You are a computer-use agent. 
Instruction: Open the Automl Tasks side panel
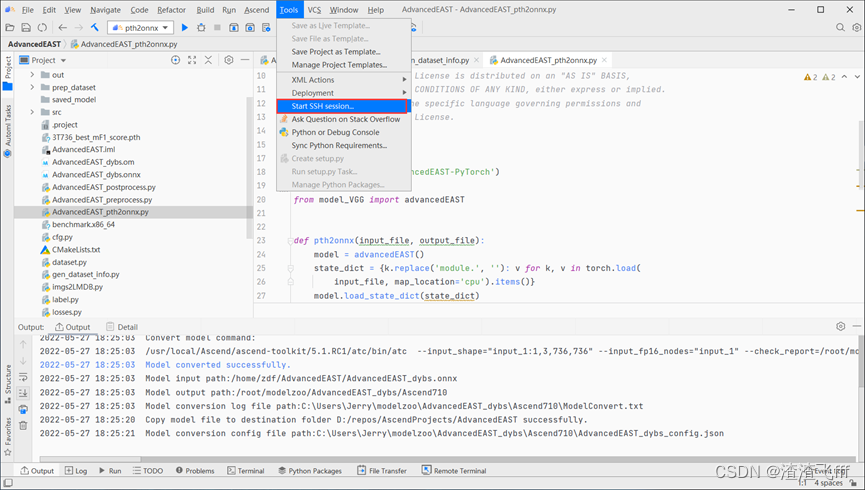point(8,131)
